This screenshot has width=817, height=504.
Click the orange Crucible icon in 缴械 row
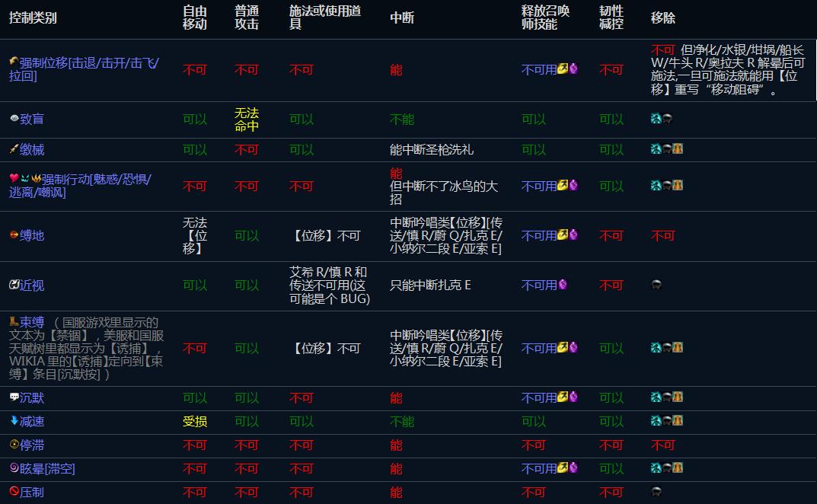click(678, 149)
